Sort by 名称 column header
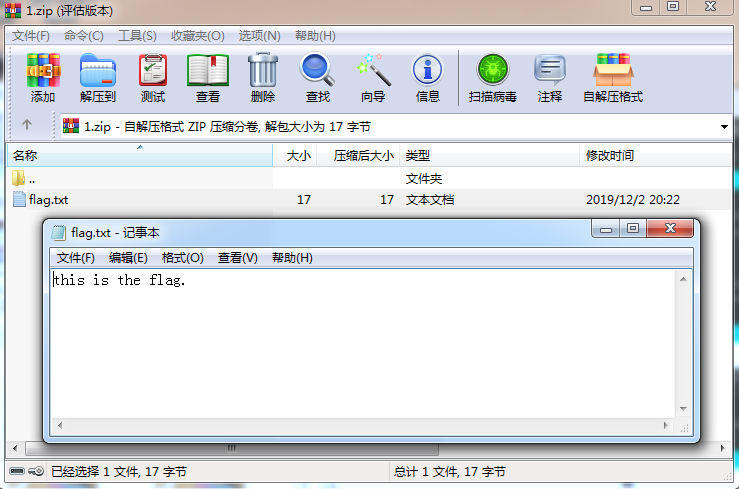This screenshot has width=739, height=489. point(140,155)
